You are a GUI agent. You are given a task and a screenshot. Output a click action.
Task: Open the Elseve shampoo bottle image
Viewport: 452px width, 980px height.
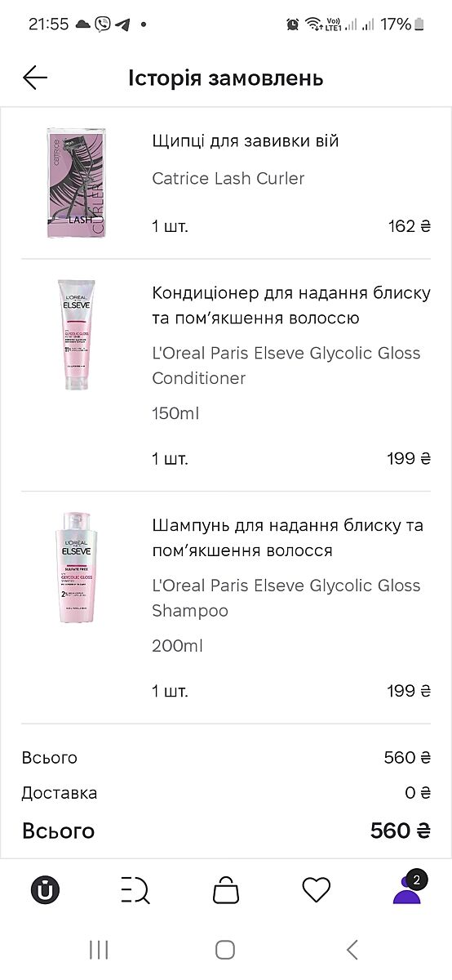point(76,568)
